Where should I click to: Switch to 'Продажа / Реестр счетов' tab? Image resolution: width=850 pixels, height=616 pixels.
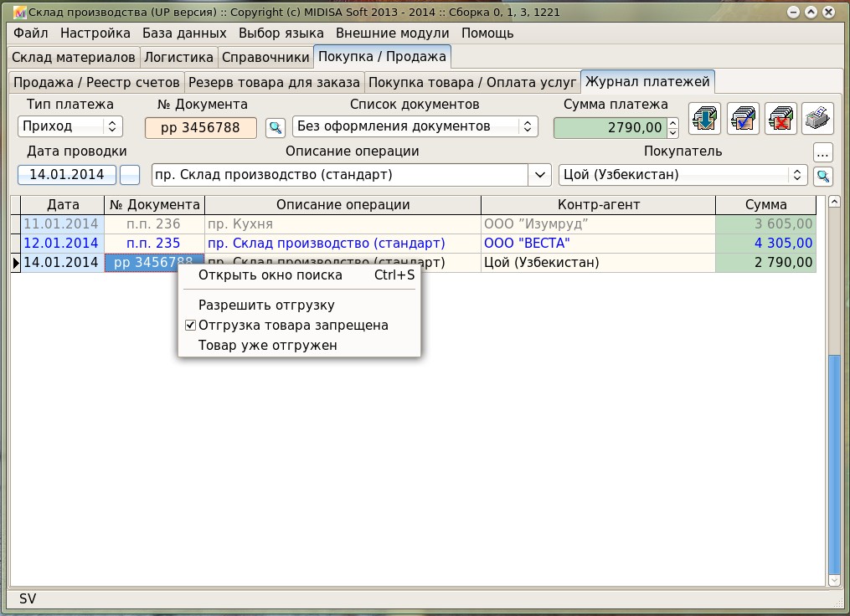pyautogui.click(x=96, y=82)
